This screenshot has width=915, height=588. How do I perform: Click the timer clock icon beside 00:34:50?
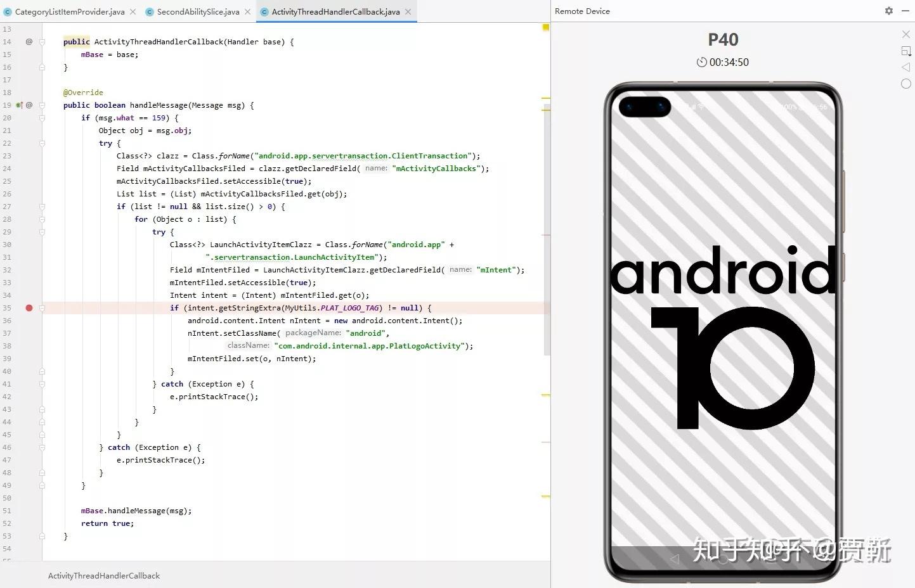click(x=702, y=62)
